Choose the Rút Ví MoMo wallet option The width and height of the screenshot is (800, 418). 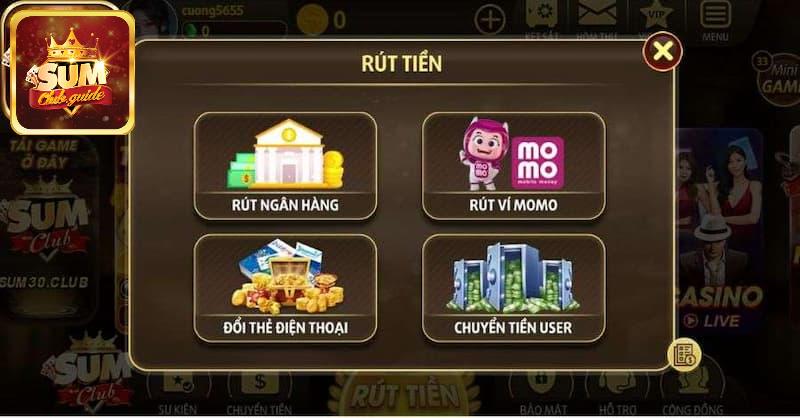pos(514,166)
